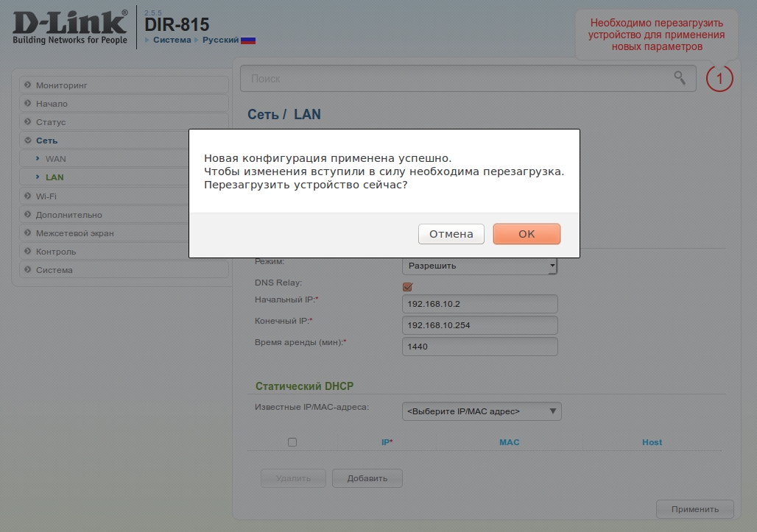Screen dimensions: 757x532
Task: Click the Начальный IP input field
Action: point(479,304)
